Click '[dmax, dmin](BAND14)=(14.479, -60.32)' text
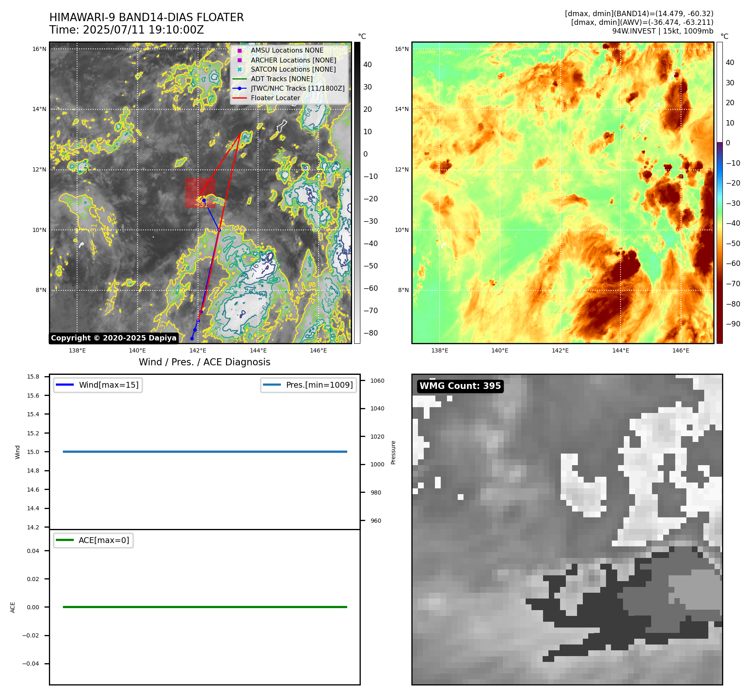The width and height of the screenshot is (751, 700). (x=639, y=14)
